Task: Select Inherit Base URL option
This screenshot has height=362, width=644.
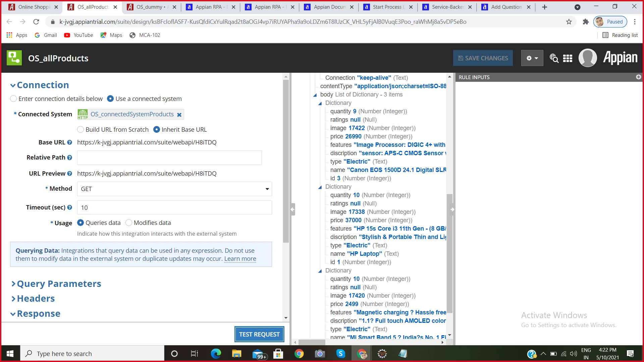Action: click(157, 130)
